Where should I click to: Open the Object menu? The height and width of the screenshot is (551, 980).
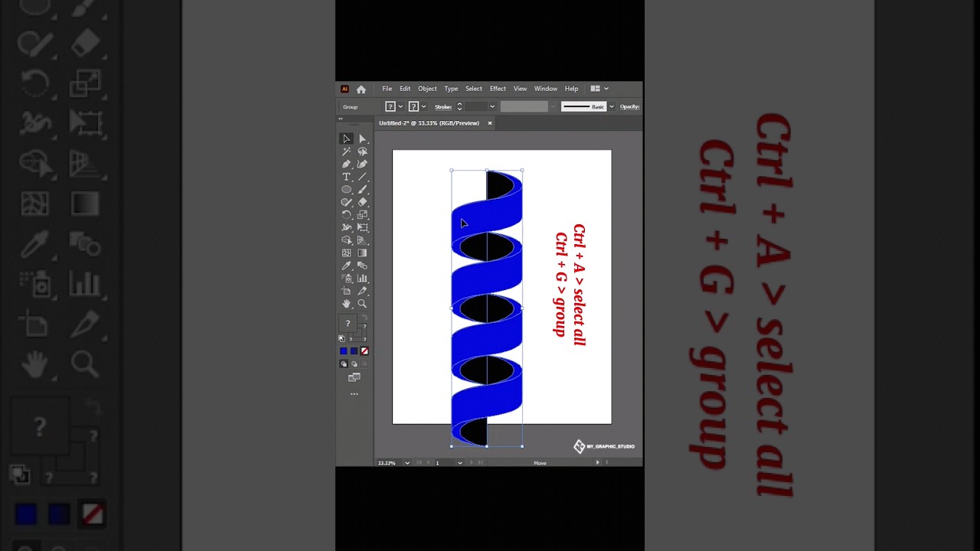(427, 89)
